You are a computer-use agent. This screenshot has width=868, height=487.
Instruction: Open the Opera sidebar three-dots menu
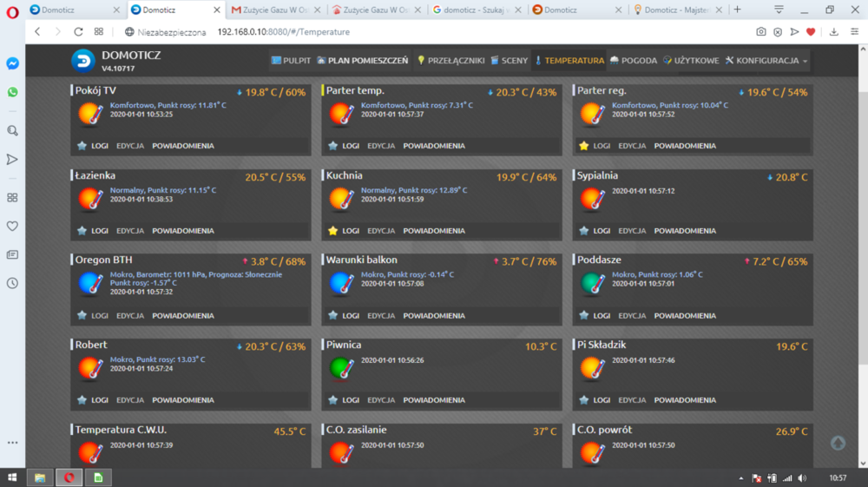(12, 443)
